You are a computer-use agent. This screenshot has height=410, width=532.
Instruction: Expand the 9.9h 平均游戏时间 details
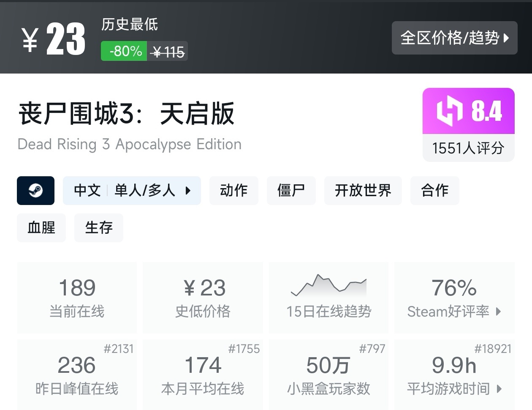coord(454,374)
